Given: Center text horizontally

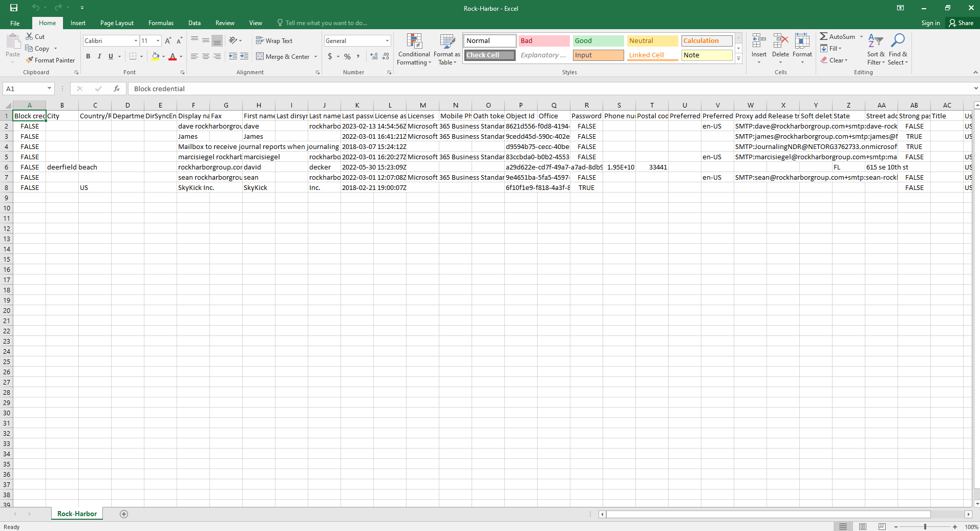Looking at the screenshot, I should 206,56.
